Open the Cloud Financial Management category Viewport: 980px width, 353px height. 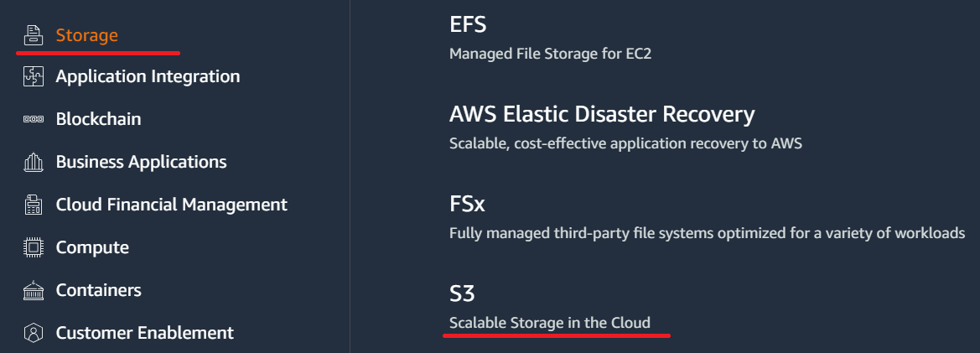coord(171,205)
